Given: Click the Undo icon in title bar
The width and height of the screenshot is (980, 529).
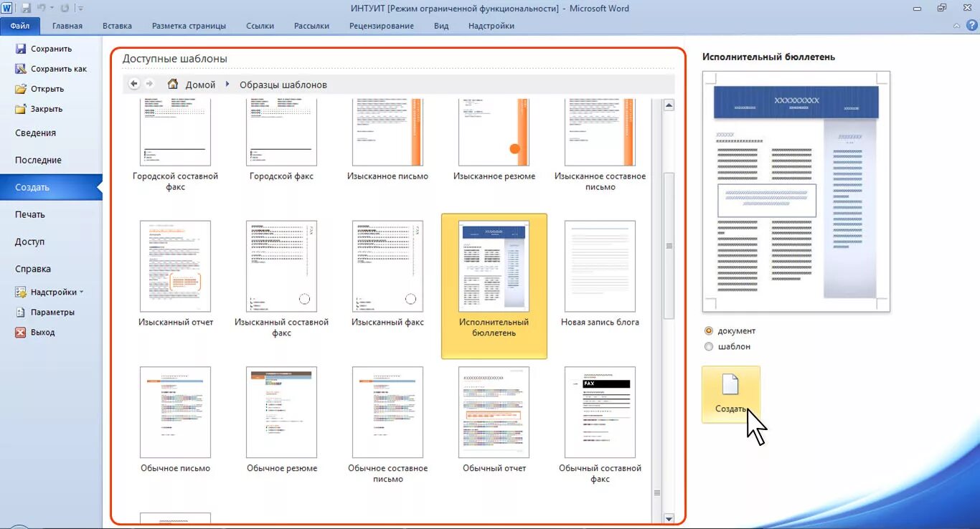Looking at the screenshot, I should pos(42,8).
